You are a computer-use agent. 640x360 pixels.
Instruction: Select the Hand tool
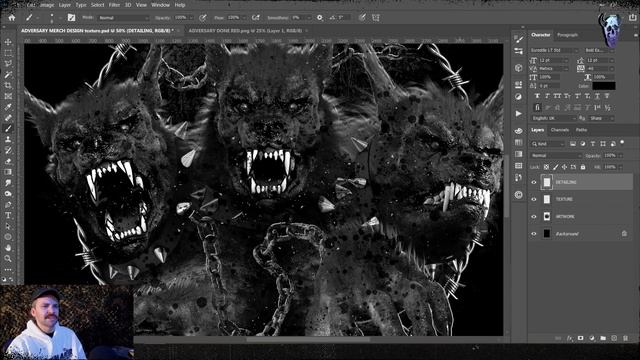tap(8, 248)
